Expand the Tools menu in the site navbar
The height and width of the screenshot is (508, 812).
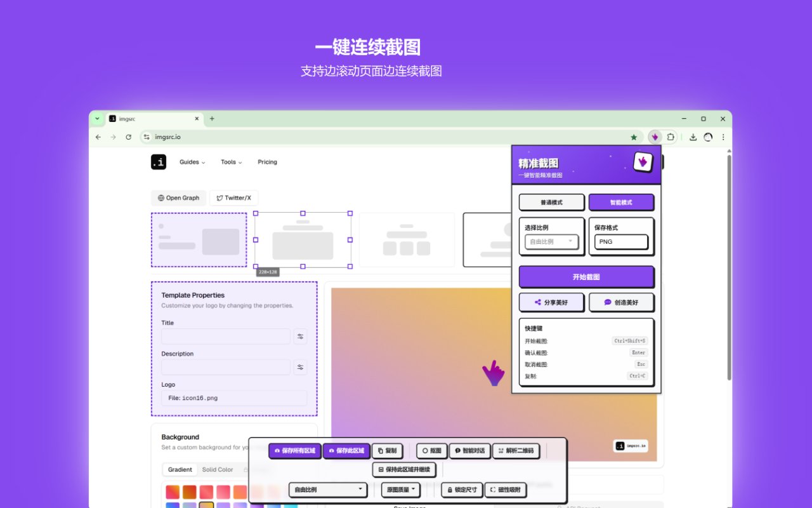tap(231, 162)
